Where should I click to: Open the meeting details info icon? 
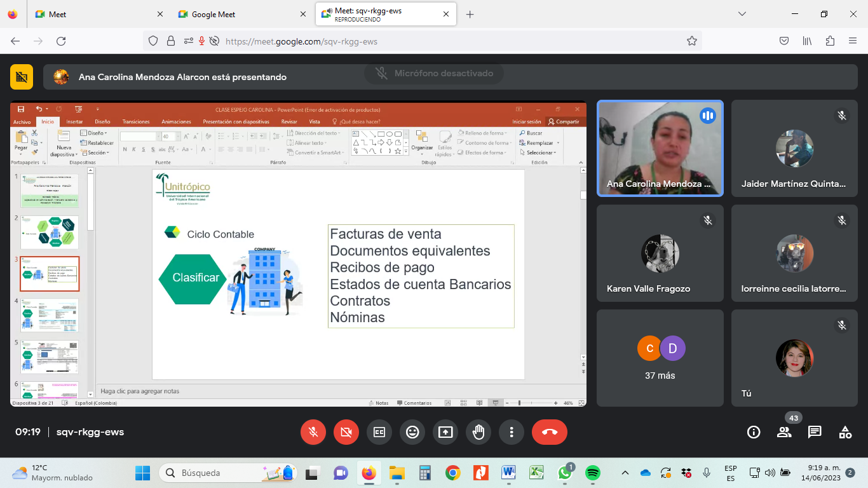click(754, 432)
